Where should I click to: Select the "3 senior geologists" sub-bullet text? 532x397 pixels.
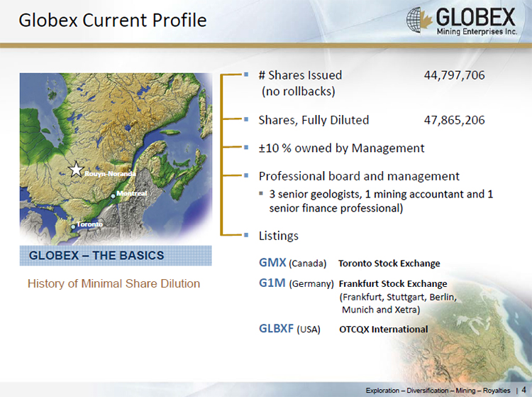(x=381, y=201)
